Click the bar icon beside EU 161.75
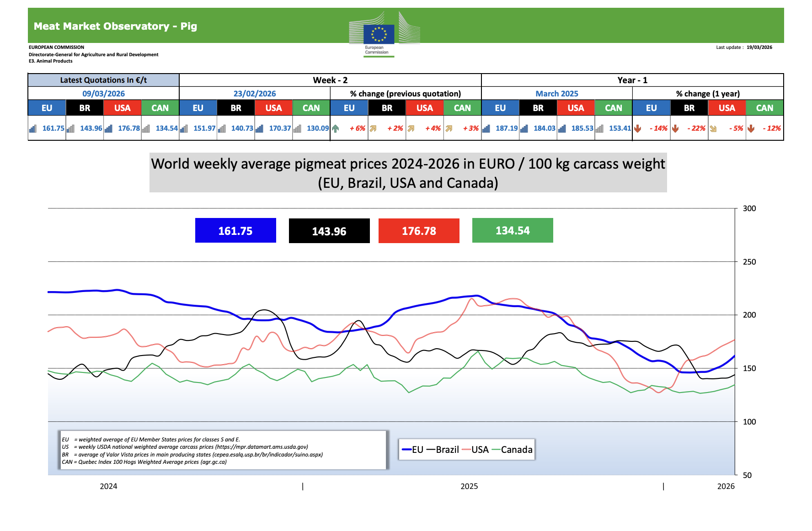 point(33,129)
